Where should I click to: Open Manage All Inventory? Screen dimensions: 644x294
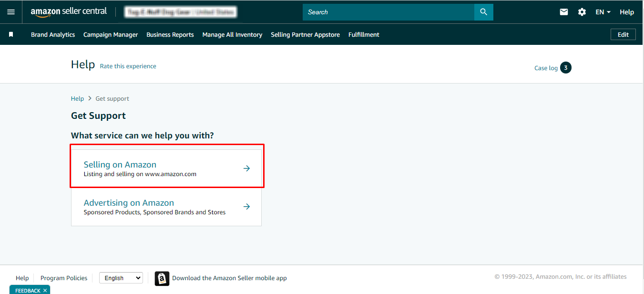[232, 34]
